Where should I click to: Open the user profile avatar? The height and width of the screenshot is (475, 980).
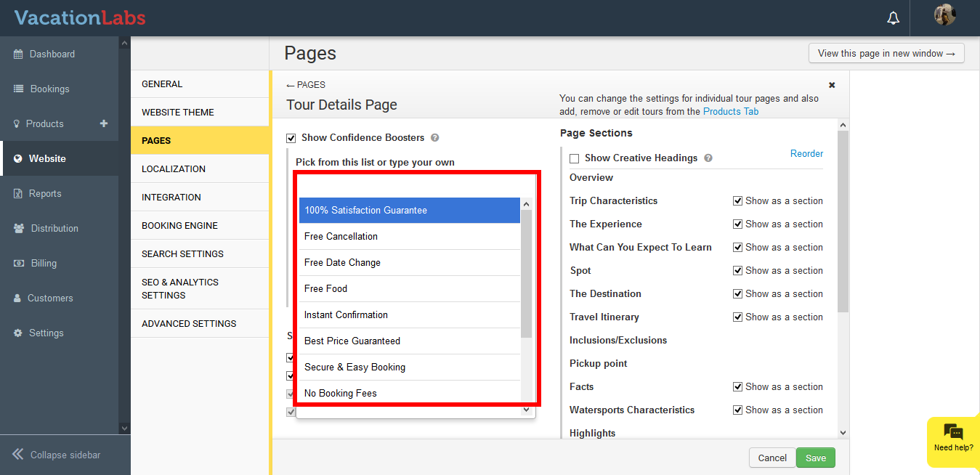(944, 15)
